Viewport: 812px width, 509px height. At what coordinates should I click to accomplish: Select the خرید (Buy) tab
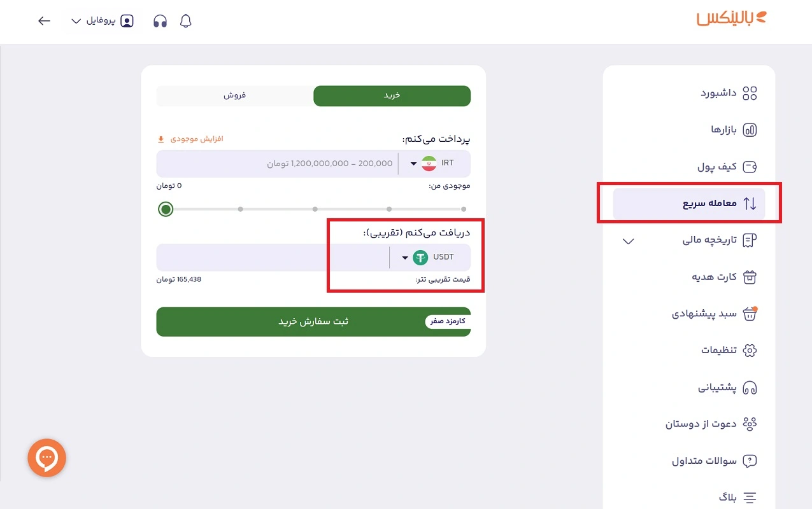tap(392, 95)
